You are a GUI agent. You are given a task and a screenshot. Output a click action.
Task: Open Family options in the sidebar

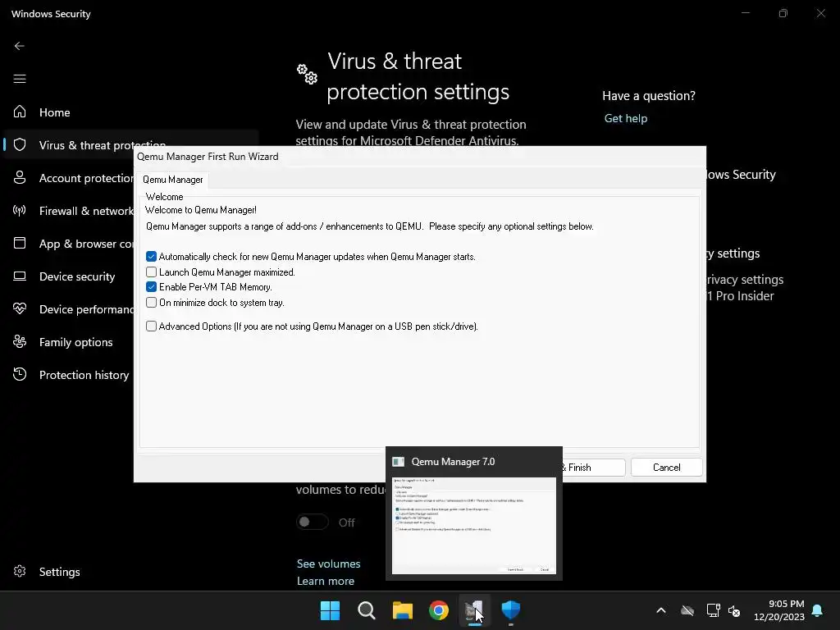76,342
